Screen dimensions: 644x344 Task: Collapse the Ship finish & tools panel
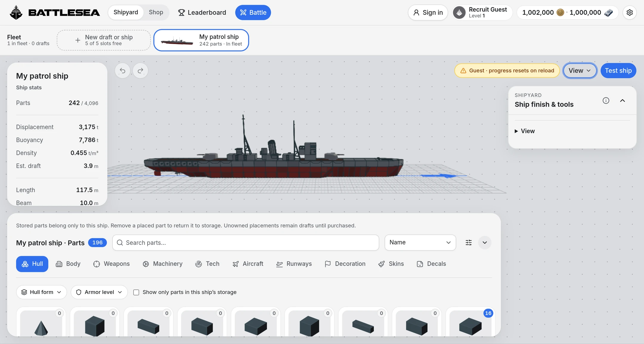[623, 101]
